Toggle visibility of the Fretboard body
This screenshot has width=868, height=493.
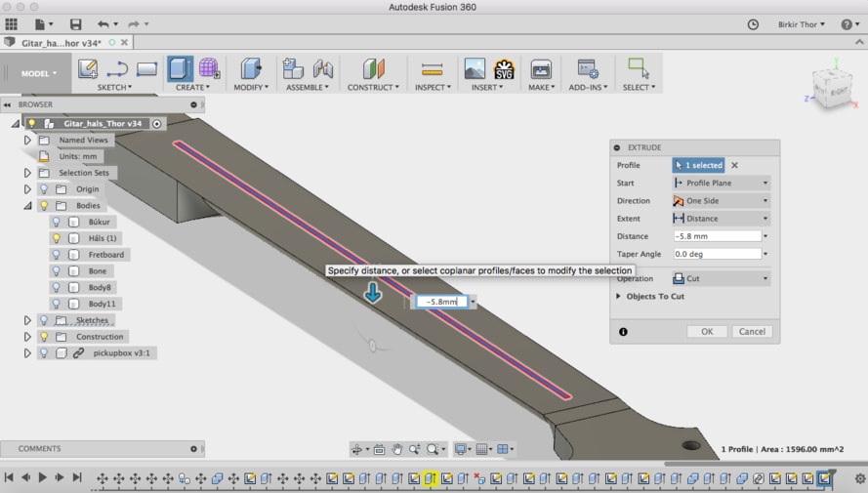(x=56, y=255)
